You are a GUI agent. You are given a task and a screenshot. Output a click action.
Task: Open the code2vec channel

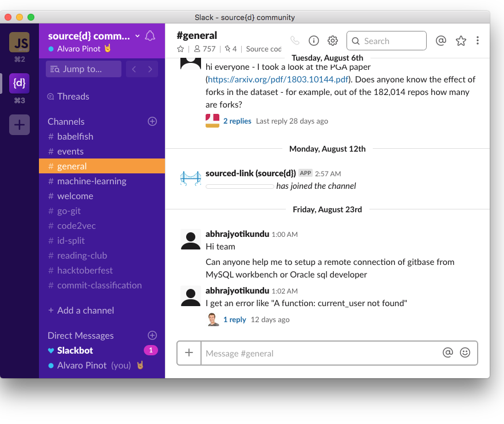pyautogui.click(x=102, y=226)
